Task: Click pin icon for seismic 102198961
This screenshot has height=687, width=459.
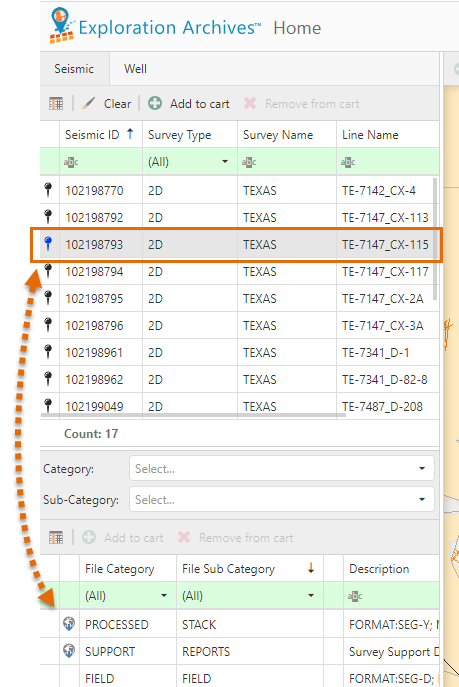Action: pos(48,352)
